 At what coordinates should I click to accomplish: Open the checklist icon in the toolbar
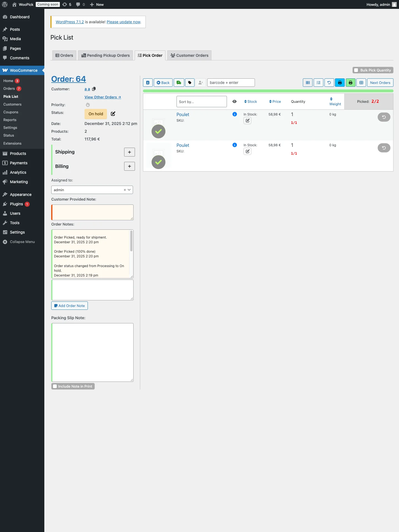point(319,83)
